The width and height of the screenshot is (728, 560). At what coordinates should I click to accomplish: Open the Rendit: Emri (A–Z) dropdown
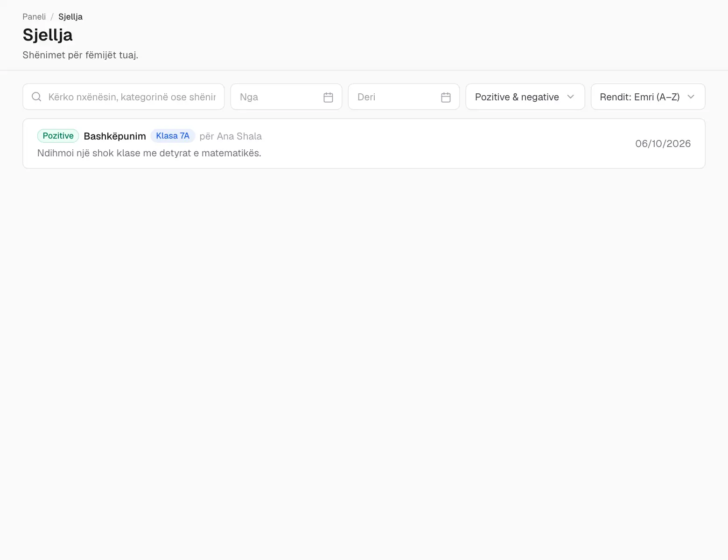point(648,97)
